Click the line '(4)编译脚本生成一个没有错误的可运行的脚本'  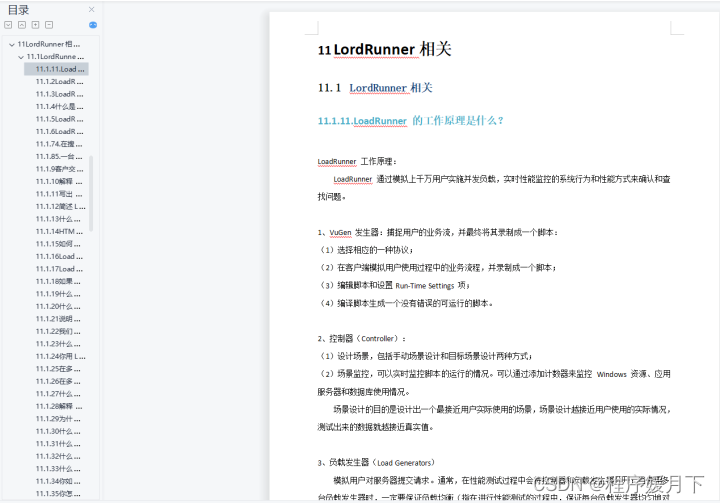pyautogui.click(x=405, y=303)
